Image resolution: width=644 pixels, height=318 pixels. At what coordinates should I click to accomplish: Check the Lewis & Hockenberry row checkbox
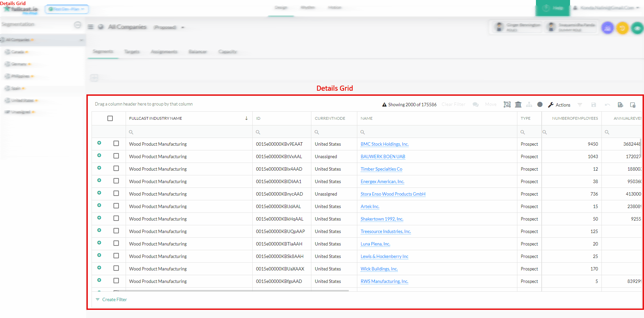pyautogui.click(x=116, y=256)
